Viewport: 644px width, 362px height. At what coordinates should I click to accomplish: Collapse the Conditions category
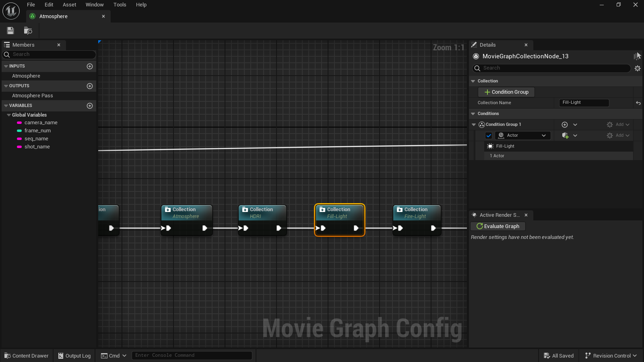click(x=473, y=114)
